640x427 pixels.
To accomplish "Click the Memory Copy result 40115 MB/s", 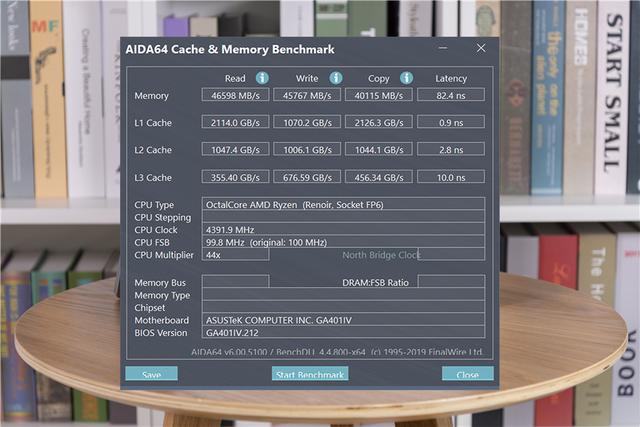I will 378,95.
